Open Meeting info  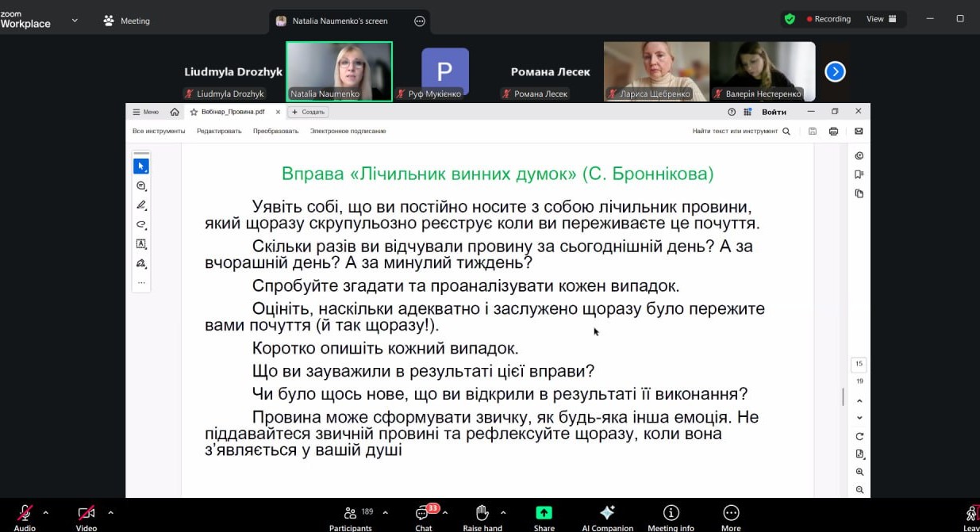(671, 513)
